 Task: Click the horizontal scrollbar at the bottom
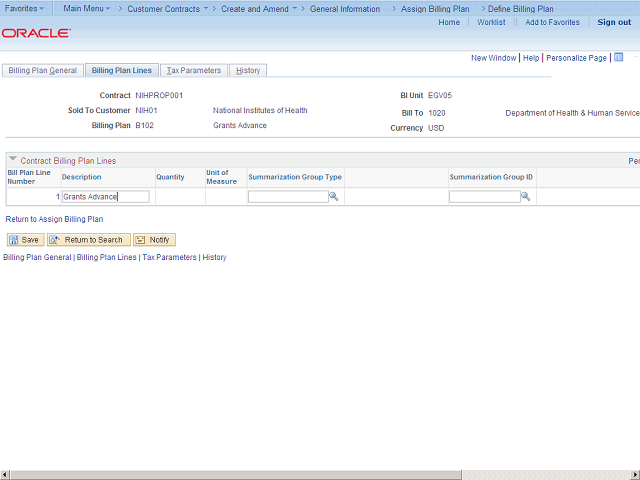tap(320, 475)
